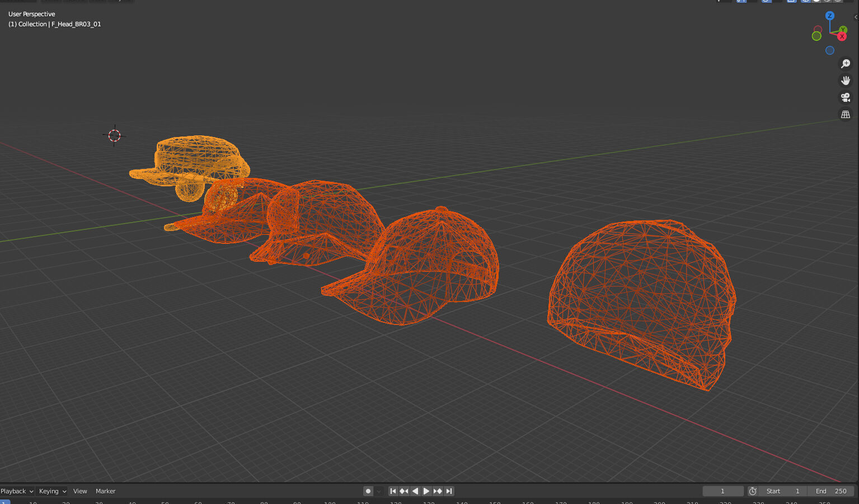Open the timeline Marker menu
The width and height of the screenshot is (859, 504).
click(x=105, y=491)
